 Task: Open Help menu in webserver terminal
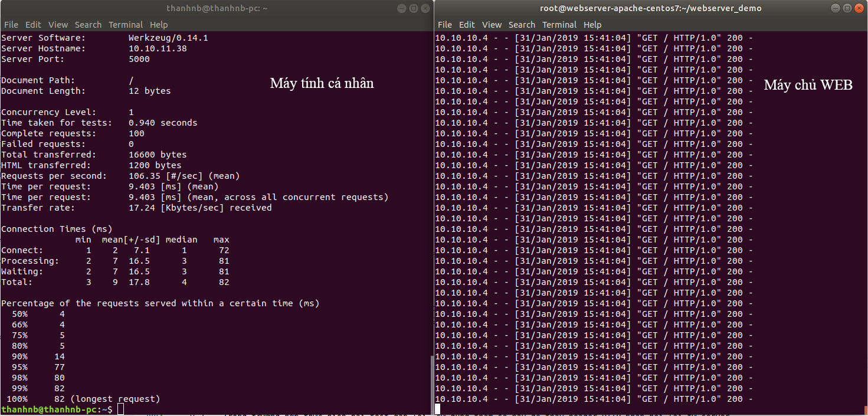(592, 25)
